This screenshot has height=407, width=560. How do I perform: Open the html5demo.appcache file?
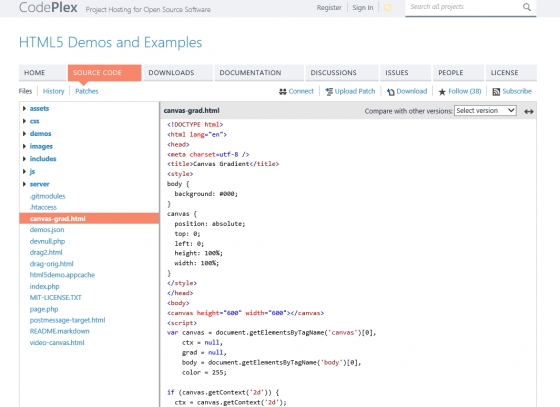[x=62, y=275]
